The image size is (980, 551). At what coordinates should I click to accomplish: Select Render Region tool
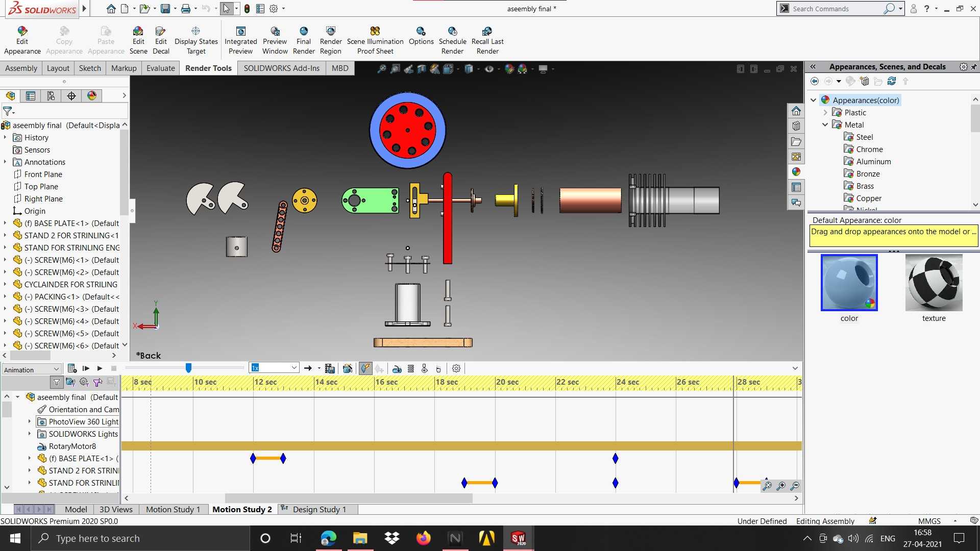pos(331,40)
